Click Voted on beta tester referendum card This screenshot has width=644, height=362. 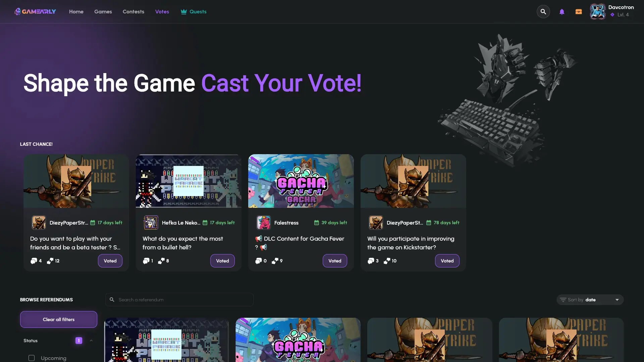click(x=110, y=261)
